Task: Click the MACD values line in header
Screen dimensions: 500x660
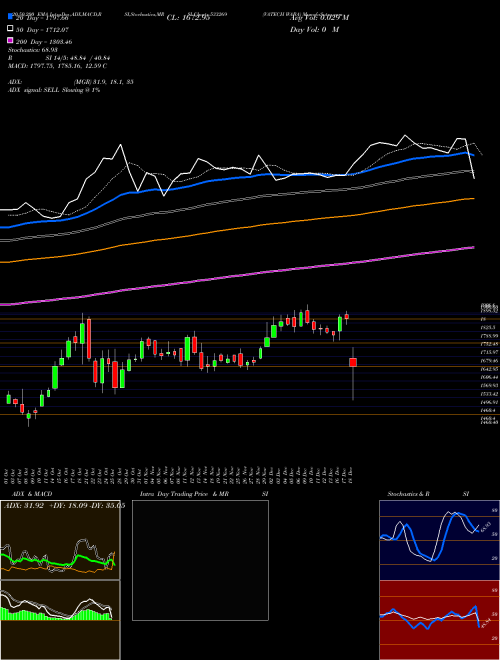Action: point(57,66)
